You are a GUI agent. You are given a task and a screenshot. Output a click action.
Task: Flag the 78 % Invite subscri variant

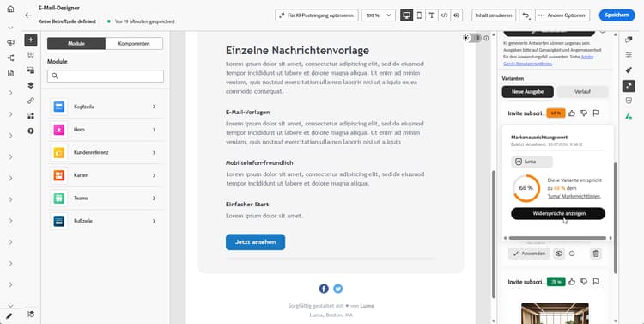pos(596,282)
